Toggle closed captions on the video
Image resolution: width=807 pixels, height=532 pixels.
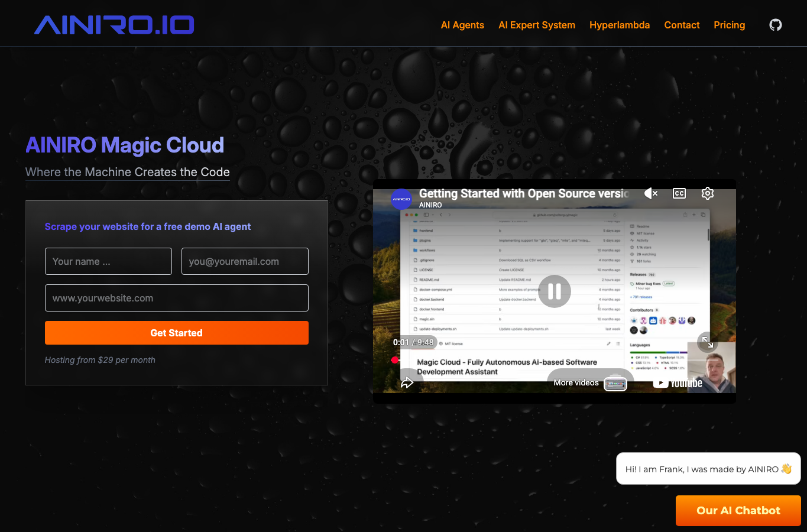pyautogui.click(x=679, y=193)
